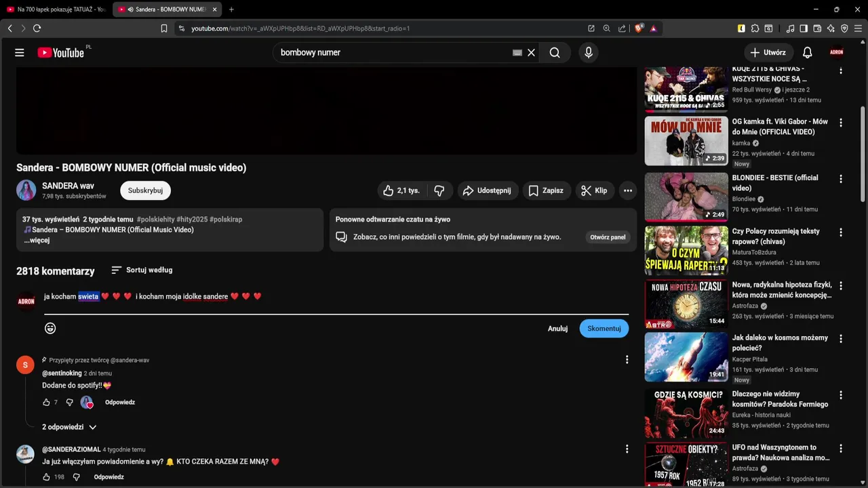Open the SANDERA wav channel name

pyautogui.click(x=68, y=186)
